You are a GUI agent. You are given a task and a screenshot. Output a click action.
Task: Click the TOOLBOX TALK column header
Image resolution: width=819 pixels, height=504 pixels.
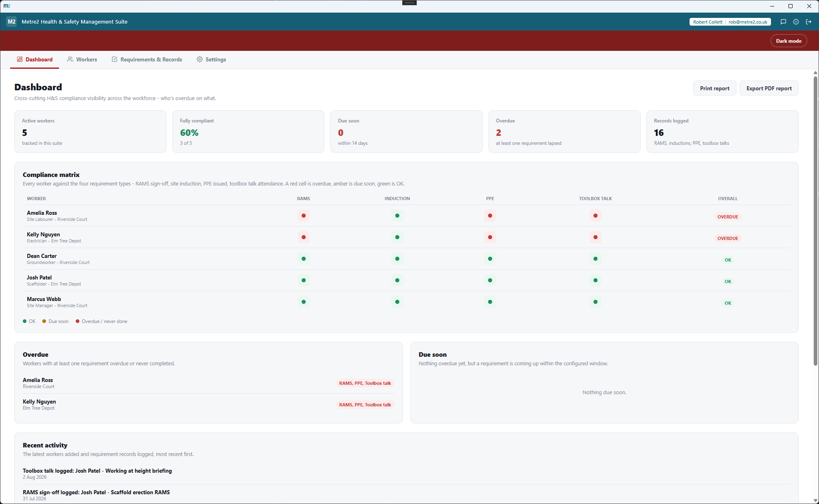tap(595, 199)
